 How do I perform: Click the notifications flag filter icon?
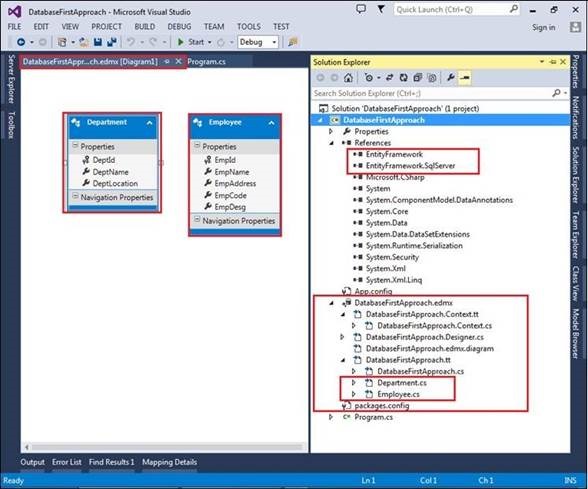381,9
